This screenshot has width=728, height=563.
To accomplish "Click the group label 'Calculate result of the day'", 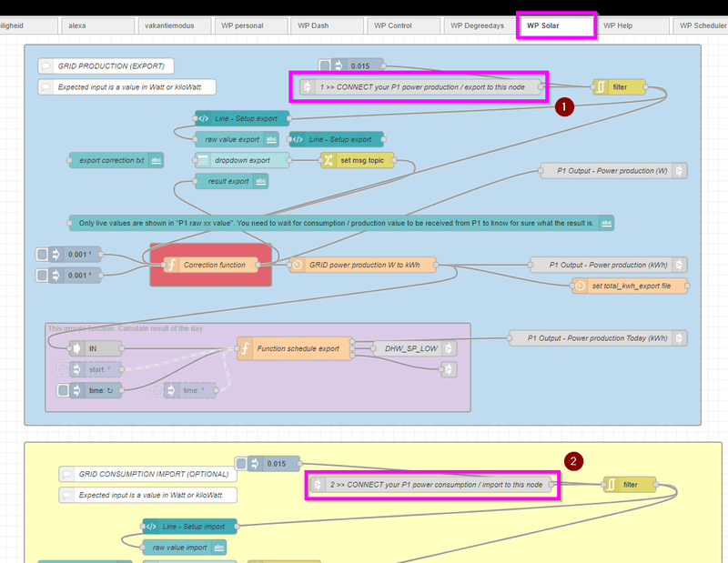I will (126, 328).
